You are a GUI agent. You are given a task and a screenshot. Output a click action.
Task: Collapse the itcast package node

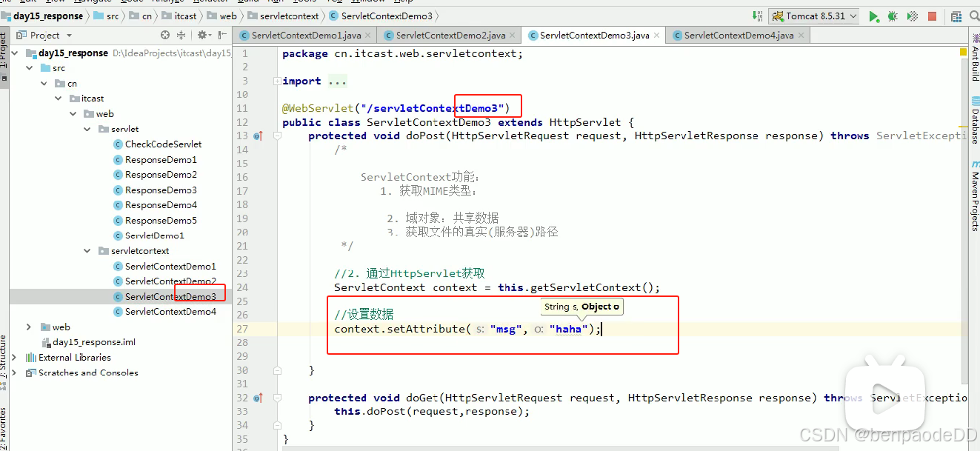59,98
